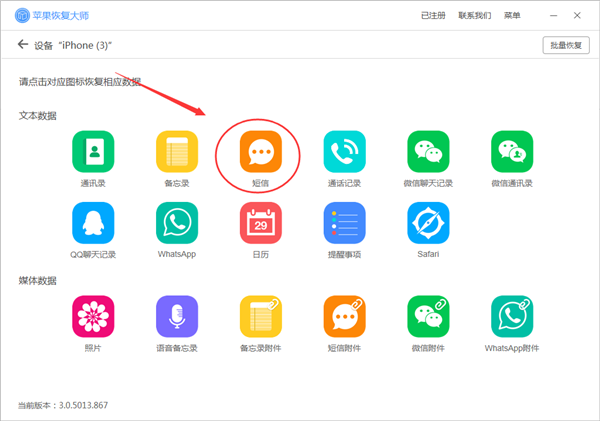Viewport: 600px width, 421px height.
Task: Click the 联系我们 contact us link
Action: click(474, 15)
